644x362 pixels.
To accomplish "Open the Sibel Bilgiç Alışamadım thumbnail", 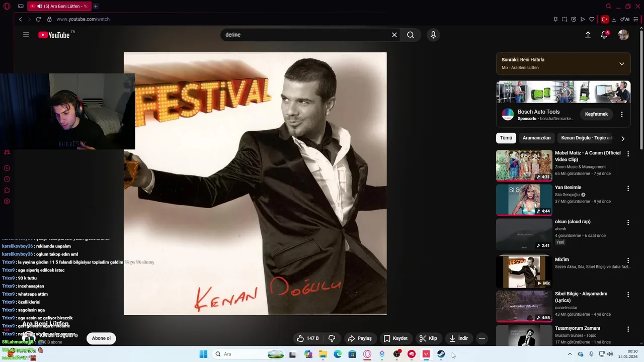I will coord(524,306).
